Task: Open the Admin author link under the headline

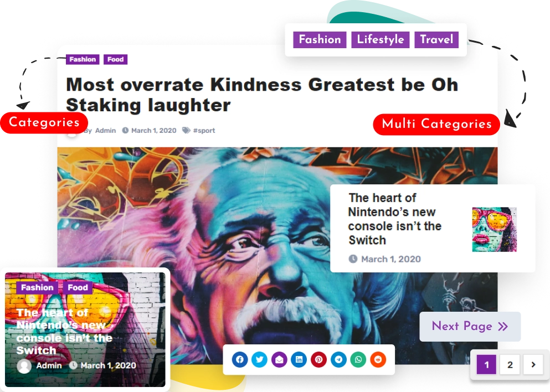Action: coord(105,131)
